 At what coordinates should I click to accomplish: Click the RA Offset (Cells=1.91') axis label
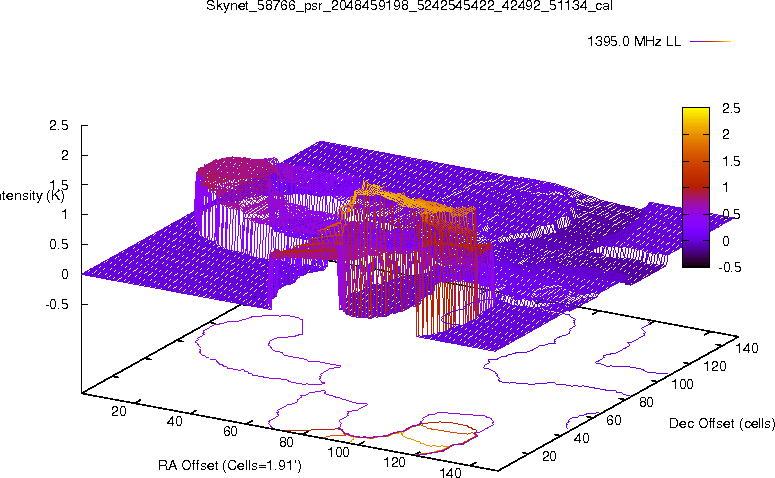coord(230,465)
